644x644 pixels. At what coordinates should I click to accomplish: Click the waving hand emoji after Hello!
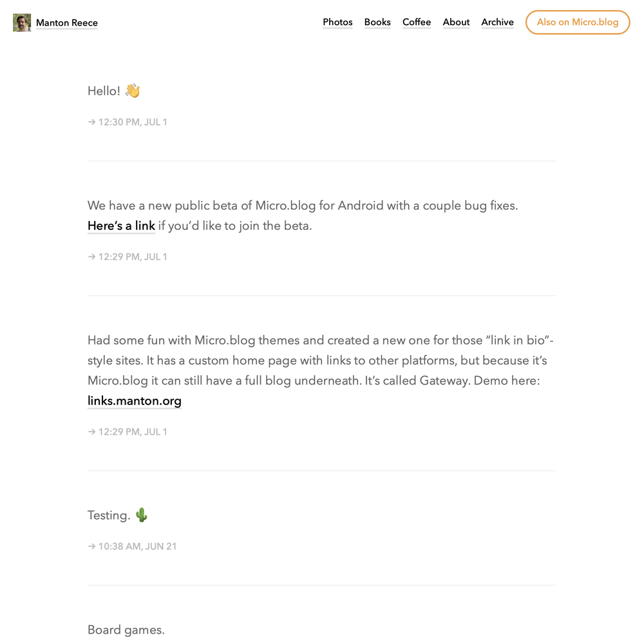(x=133, y=91)
